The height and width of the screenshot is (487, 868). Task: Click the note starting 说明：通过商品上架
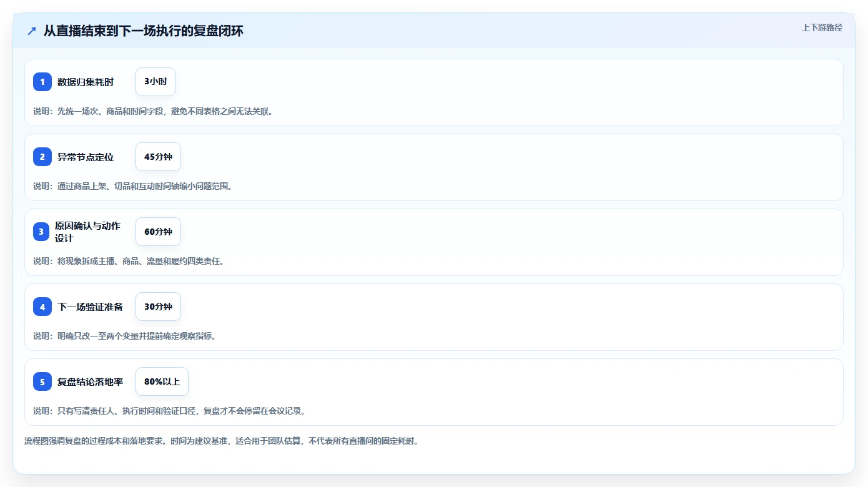coord(132,186)
